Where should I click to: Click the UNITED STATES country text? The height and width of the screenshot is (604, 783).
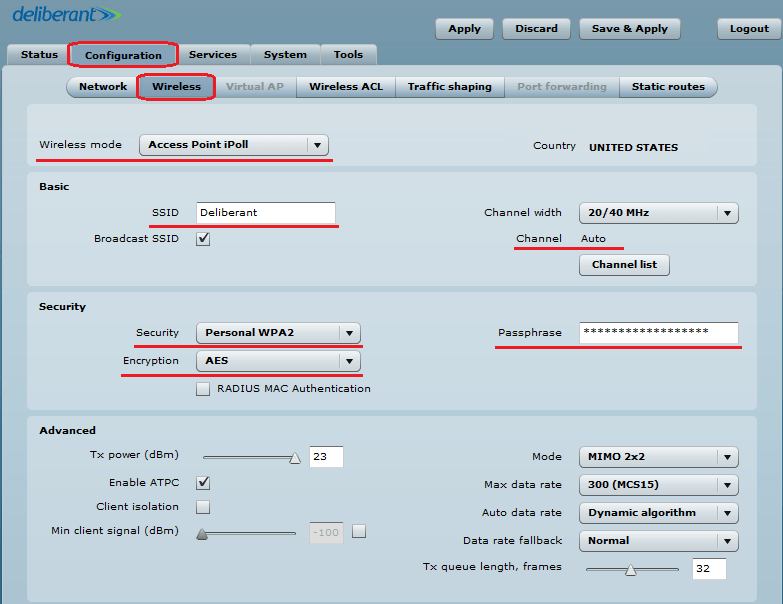[633, 148]
